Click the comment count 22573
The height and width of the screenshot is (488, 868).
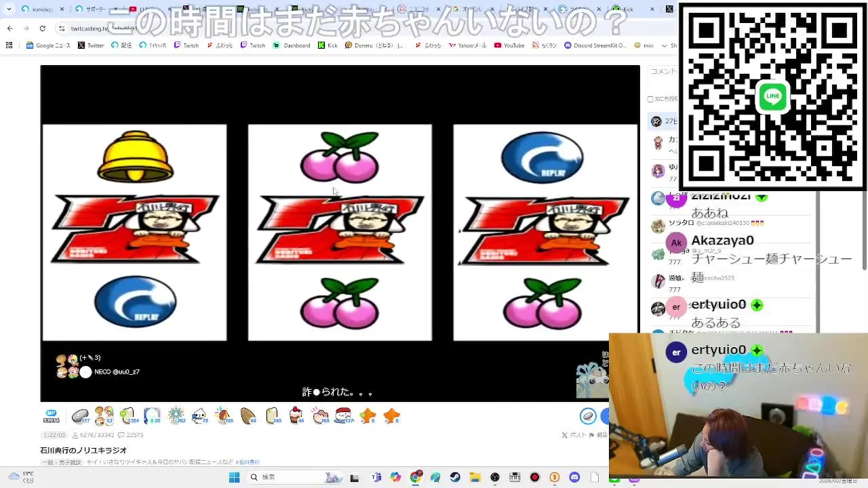pos(131,435)
